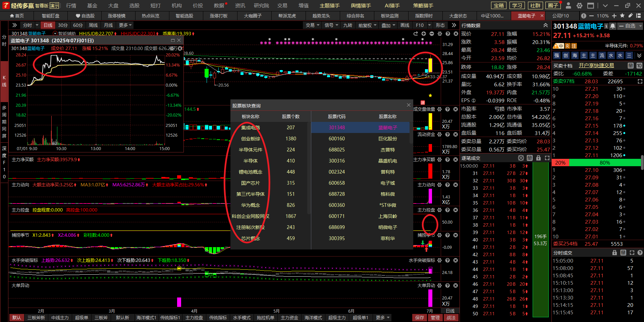Click the 10 levels icon in 买卖十档

(639, 65)
